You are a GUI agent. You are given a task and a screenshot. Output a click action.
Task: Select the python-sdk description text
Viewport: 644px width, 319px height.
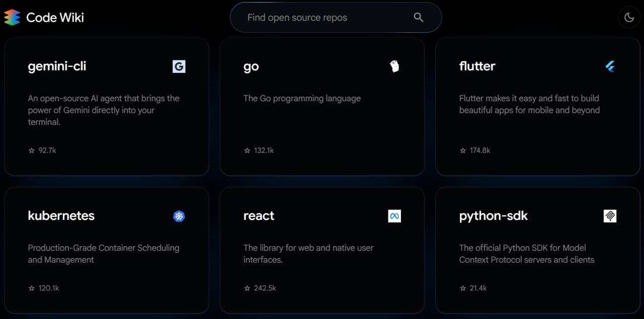pos(527,254)
